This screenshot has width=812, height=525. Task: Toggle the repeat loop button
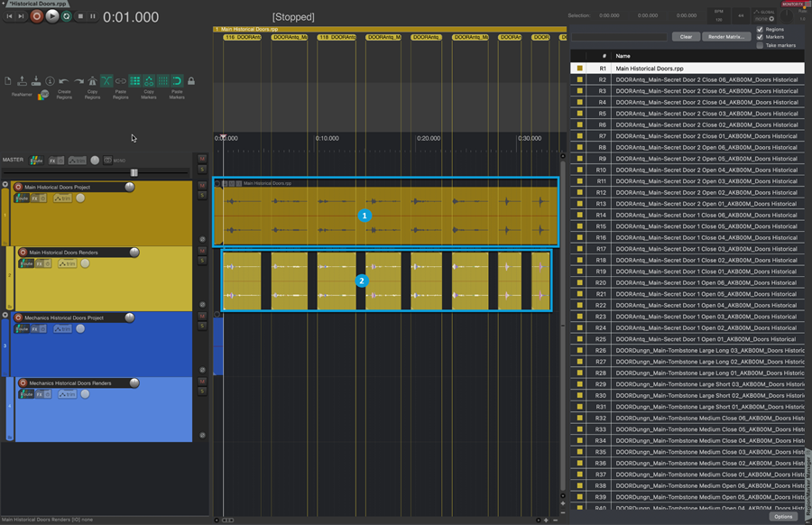(x=66, y=15)
